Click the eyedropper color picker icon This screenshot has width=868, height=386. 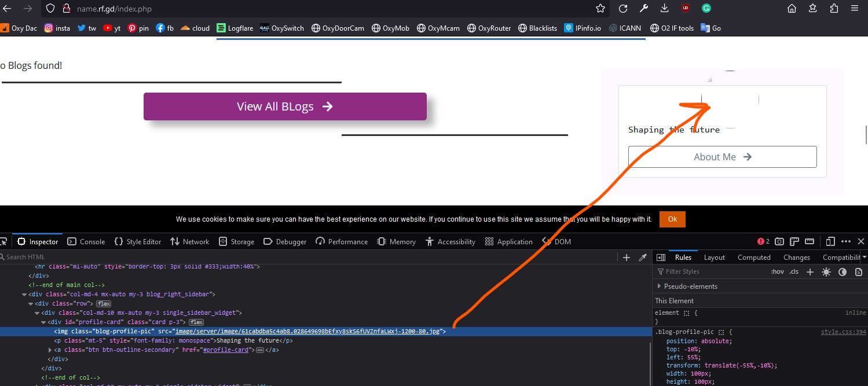click(x=642, y=258)
